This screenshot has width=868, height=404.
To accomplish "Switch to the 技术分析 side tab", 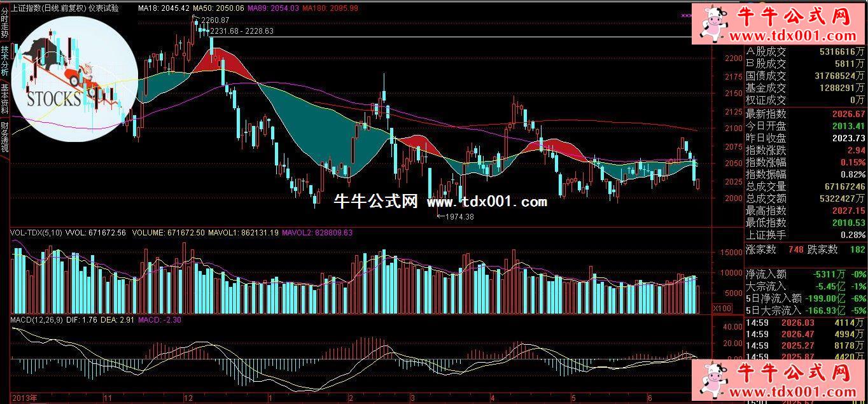I will pyautogui.click(x=4, y=60).
